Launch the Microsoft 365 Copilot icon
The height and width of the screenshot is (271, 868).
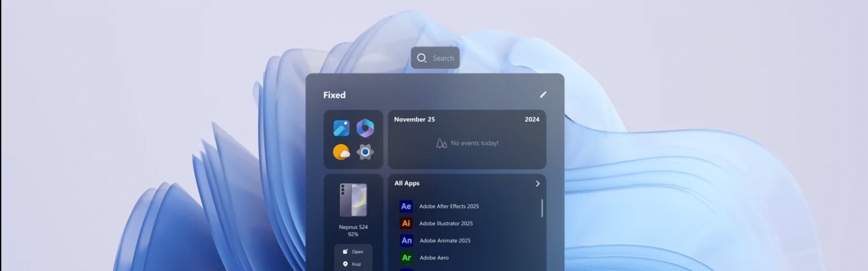[x=365, y=128]
